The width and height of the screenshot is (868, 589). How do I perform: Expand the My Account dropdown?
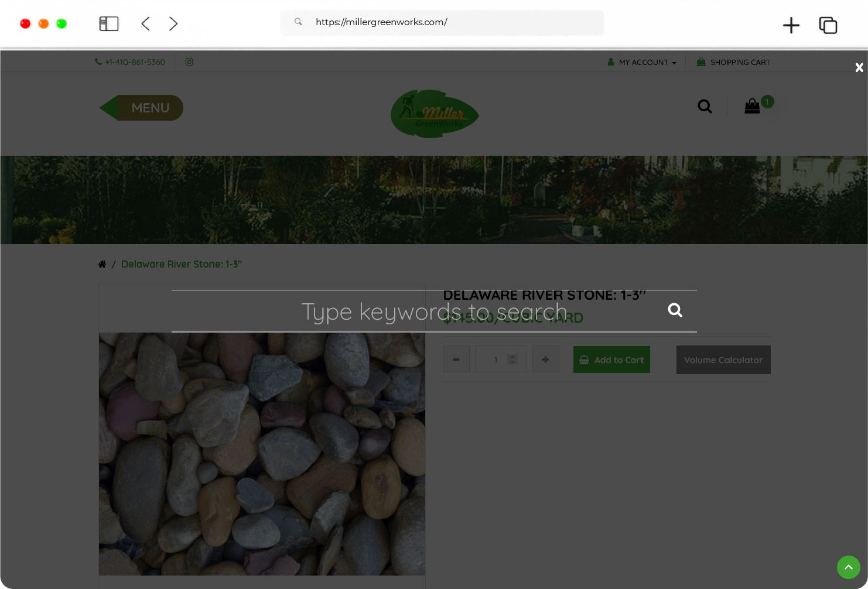pos(643,63)
